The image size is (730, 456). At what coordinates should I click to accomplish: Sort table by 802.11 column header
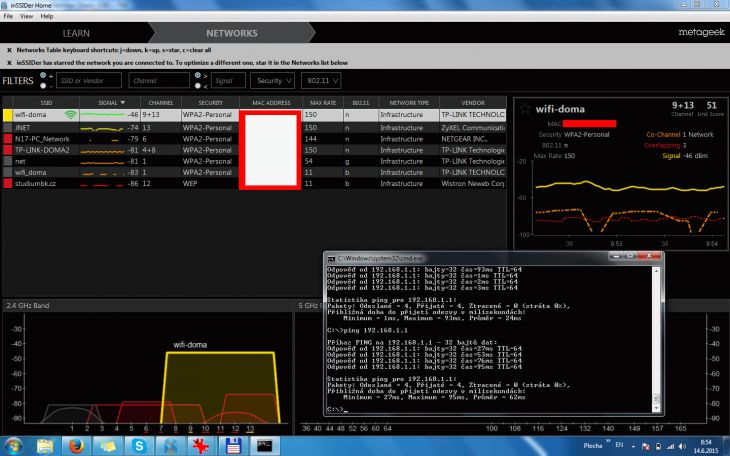pos(360,102)
